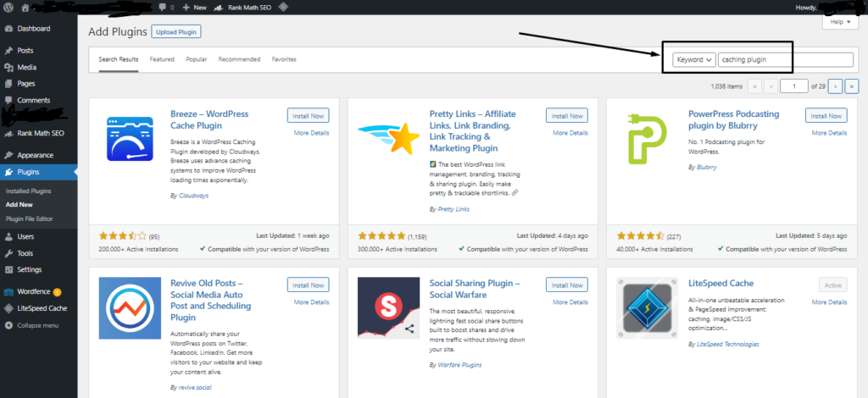Click the Social Warfare plugin icon
This screenshot has height=398, width=868.
(388, 308)
